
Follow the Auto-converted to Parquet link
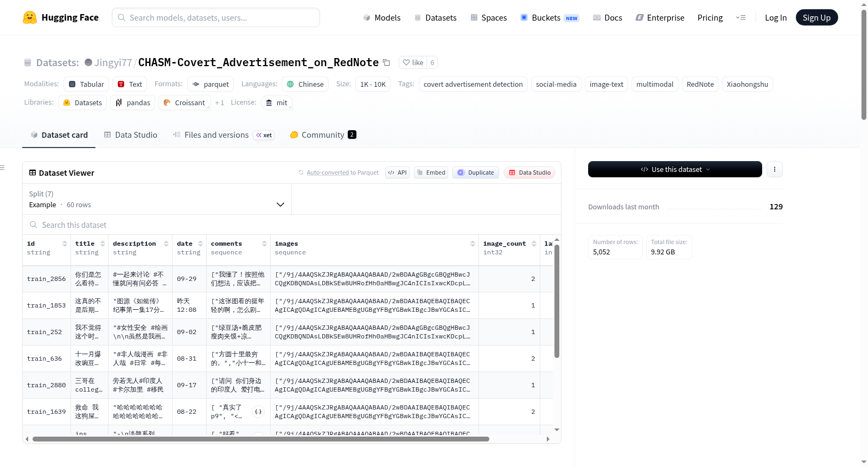tap(328, 172)
